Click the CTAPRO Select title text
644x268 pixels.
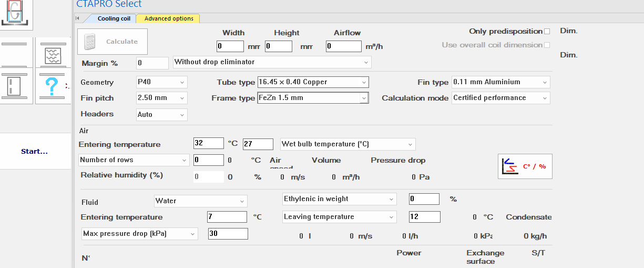(x=109, y=4)
